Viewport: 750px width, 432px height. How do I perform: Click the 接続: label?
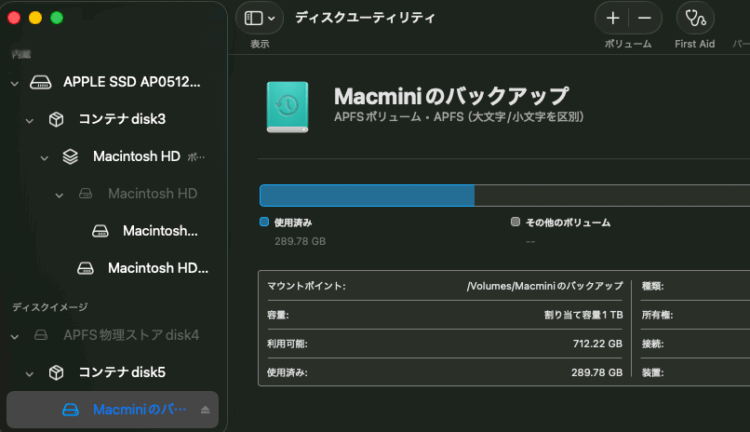pyautogui.click(x=652, y=343)
